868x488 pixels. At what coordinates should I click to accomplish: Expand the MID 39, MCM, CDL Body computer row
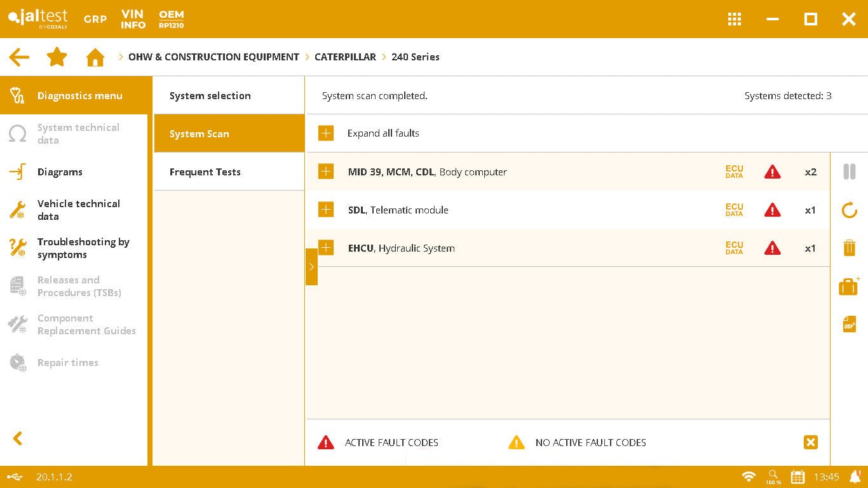pos(326,172)
